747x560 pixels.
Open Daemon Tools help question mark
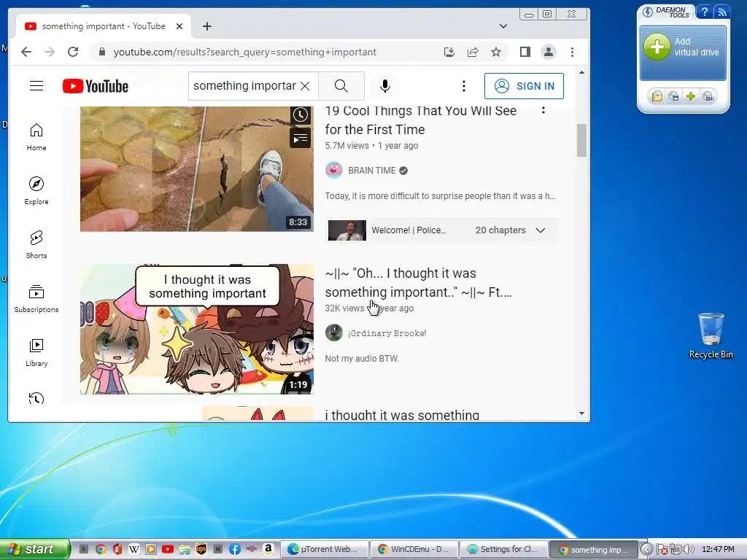[704, 12]
